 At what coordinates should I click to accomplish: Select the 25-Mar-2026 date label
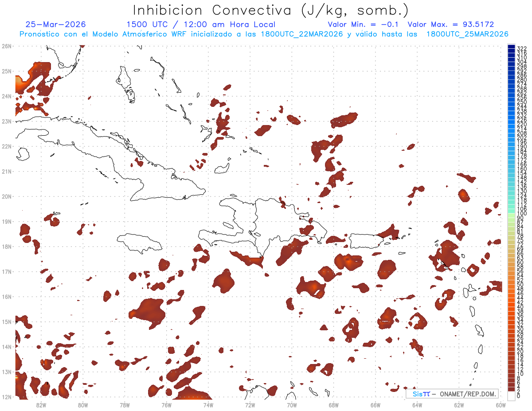tap(56, 24)
